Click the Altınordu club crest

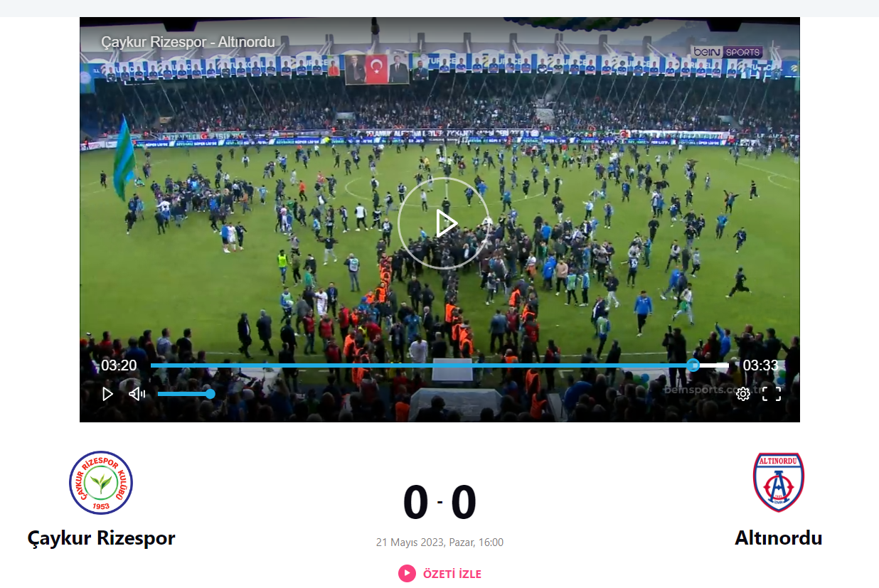[x=779, y=482]
